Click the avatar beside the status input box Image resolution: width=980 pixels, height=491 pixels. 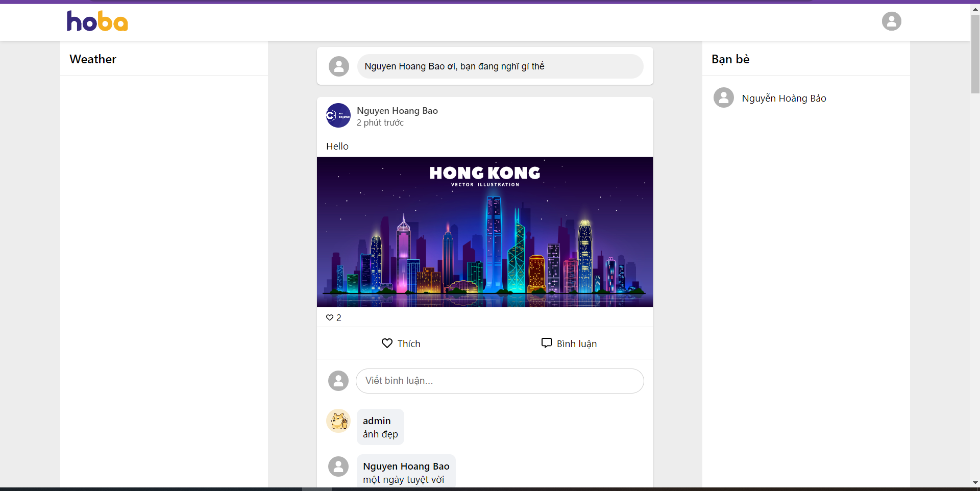coord(338,66)
